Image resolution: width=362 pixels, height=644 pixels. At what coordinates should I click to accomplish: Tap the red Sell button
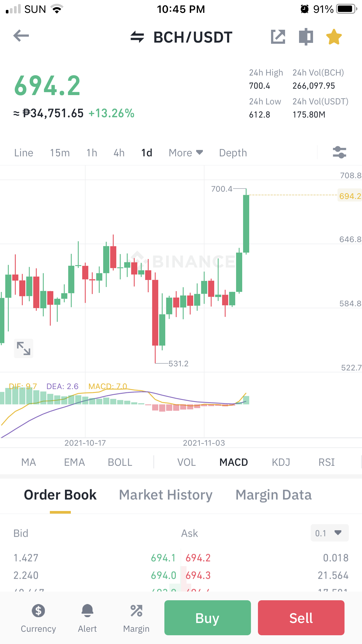[301, 618]
